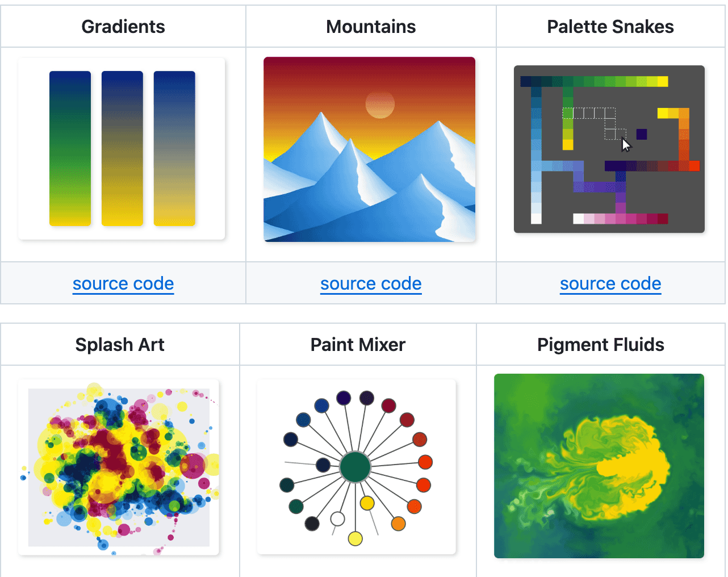The height and width of the screenshot is (577, 728).
Task: Click the Palette Snakes preview image
Action: click(609, 149)
